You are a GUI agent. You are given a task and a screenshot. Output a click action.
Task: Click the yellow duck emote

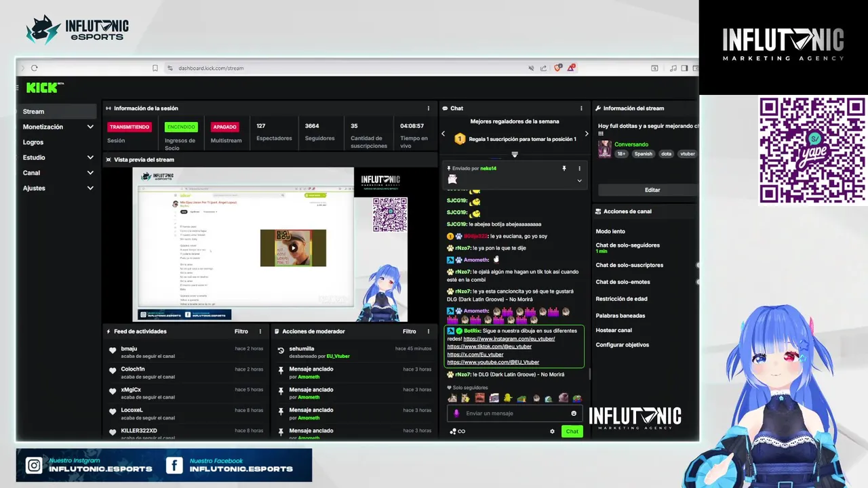tap(507, 398)
